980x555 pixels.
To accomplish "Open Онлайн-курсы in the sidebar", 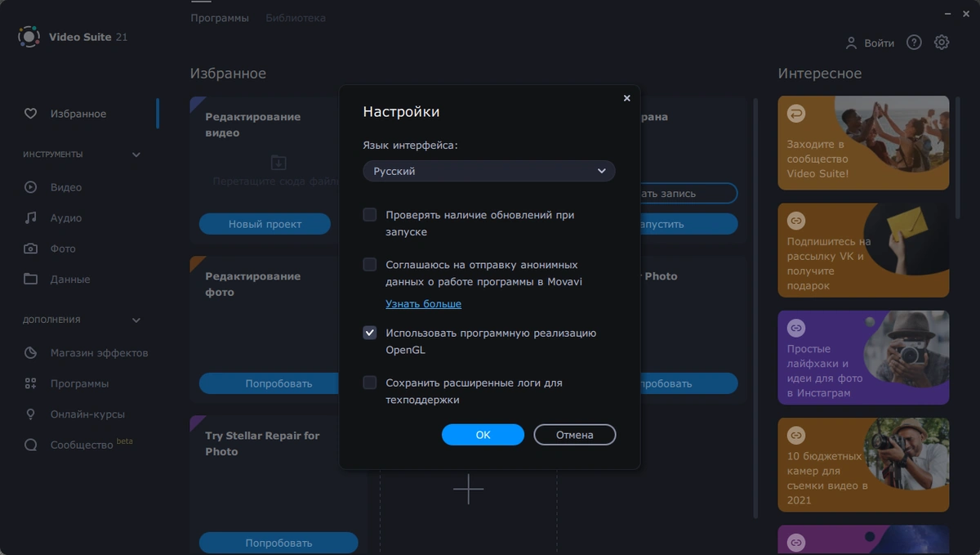I will tap(88, 414).
